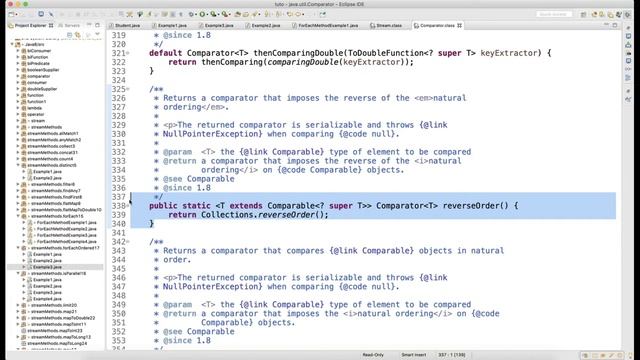Maximize the editor area
This screenshot has height=360, width=640.
615,25
